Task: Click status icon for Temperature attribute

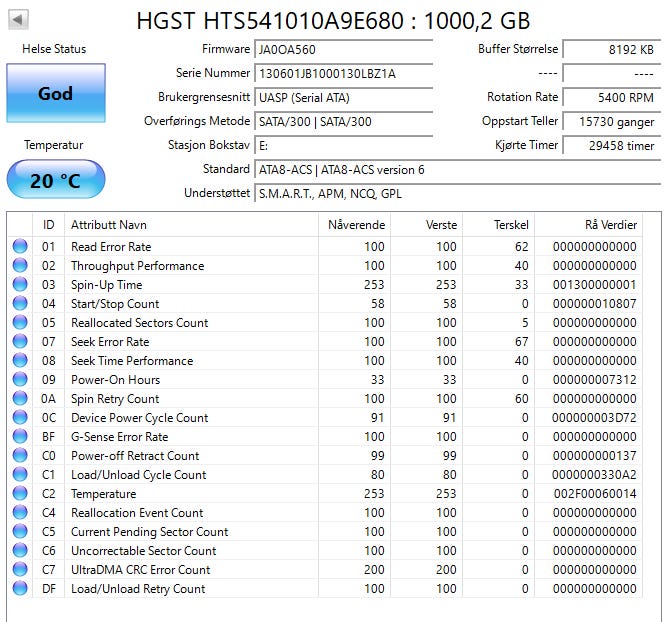Action: [x=20, y=494]
